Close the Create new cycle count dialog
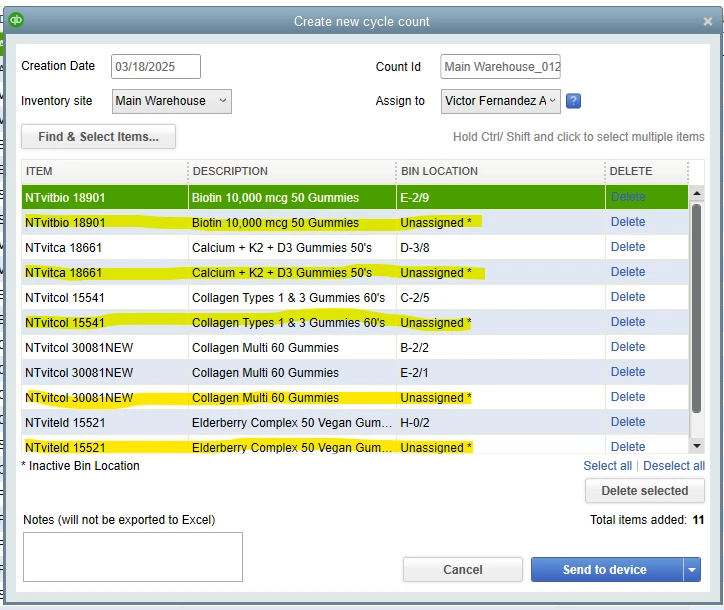 707,21
